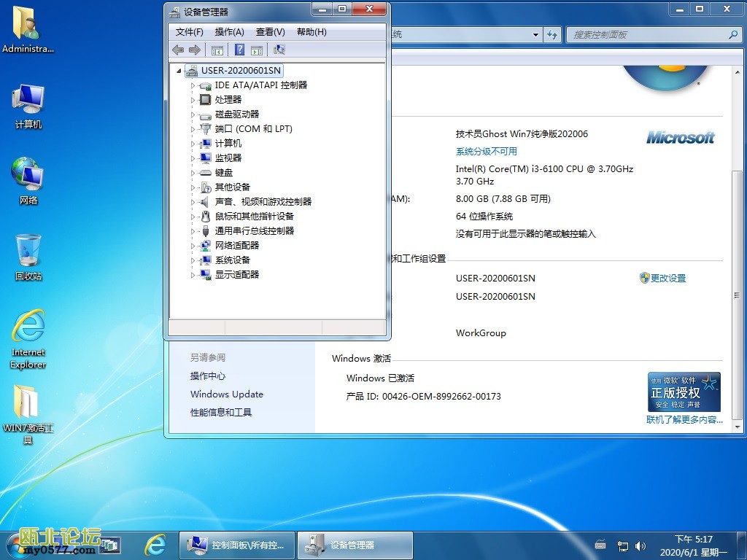747x560 pixels.
Task: Expand the 处理器 tree node
Action: [193, 100]
